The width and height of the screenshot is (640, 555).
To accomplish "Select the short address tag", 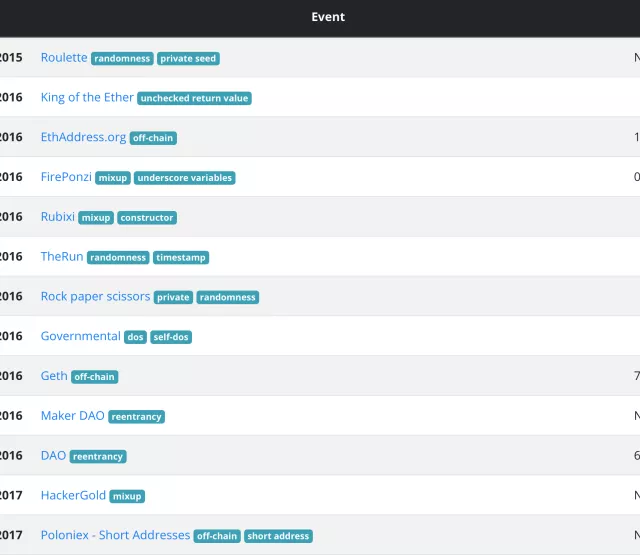I will tap(278, 536).
